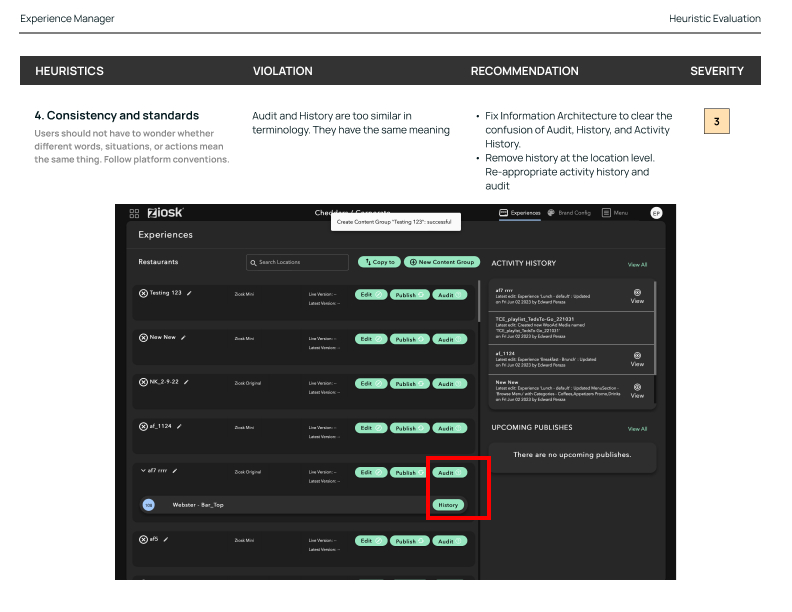Click the pencil icon next to af5
The width and height of the screenshot is (792, 612).
click(165, 539)
